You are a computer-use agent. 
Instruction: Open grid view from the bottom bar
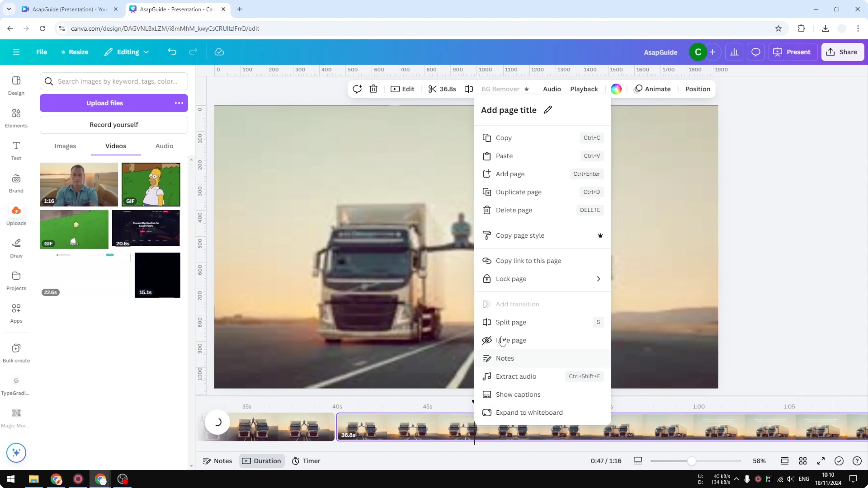click(x=803, y=461)
